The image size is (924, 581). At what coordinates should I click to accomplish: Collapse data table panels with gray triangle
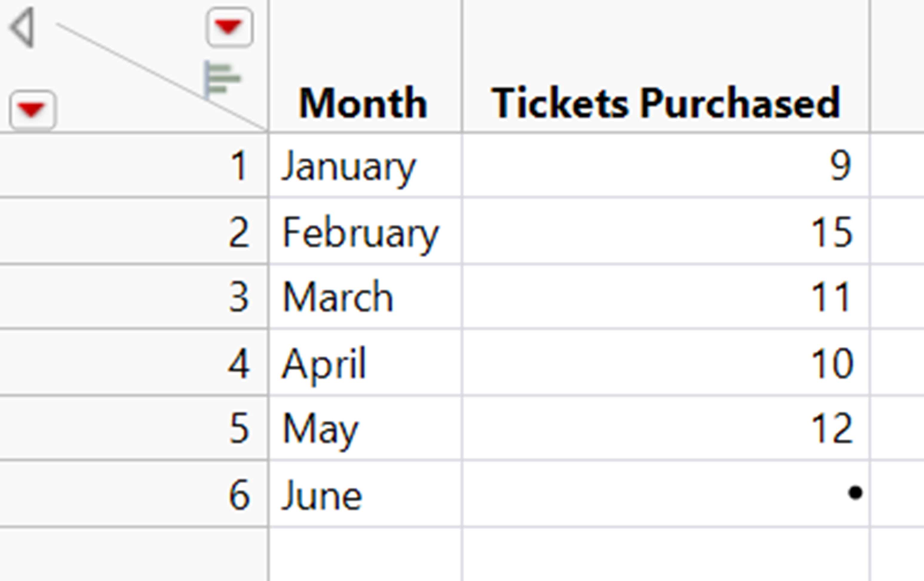[23, 28]
